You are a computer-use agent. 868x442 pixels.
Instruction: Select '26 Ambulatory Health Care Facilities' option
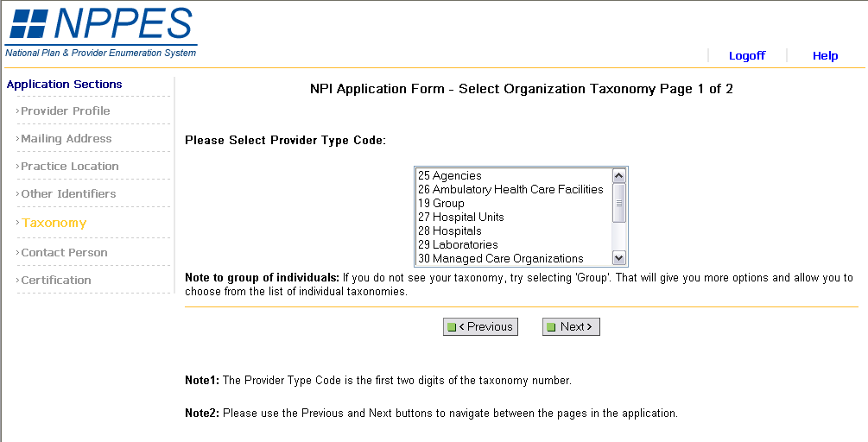[x=510, y=190]
